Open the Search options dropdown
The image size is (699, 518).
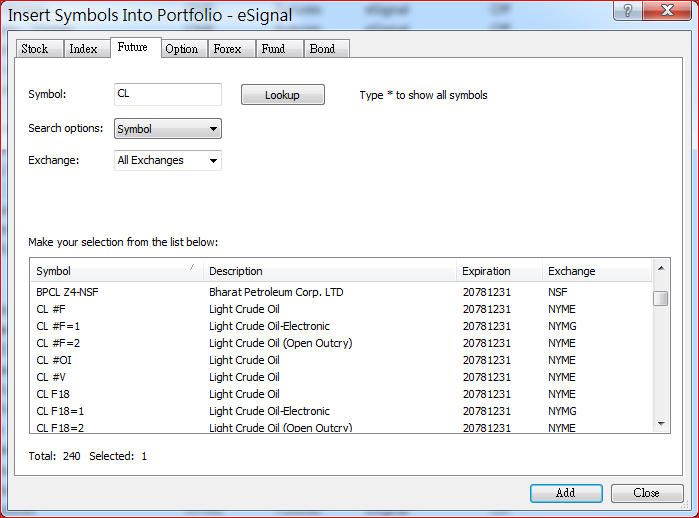click(x=168, y=128)
